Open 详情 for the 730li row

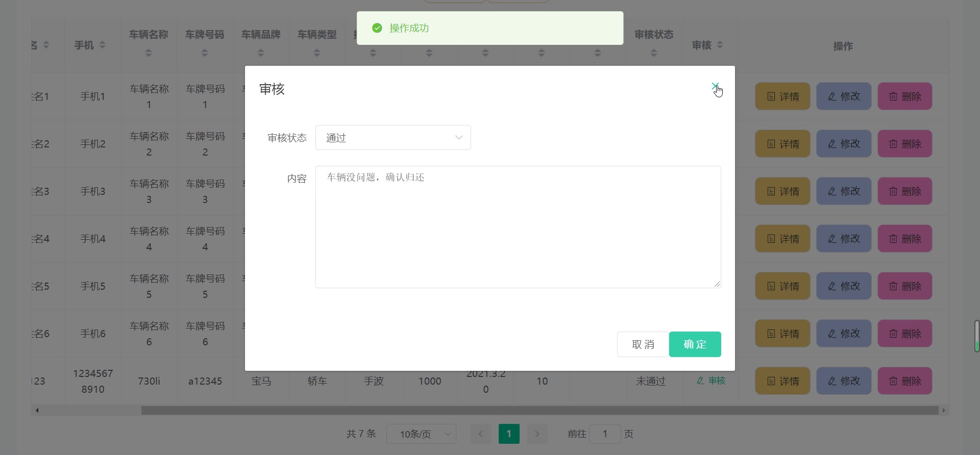point(782,381)
